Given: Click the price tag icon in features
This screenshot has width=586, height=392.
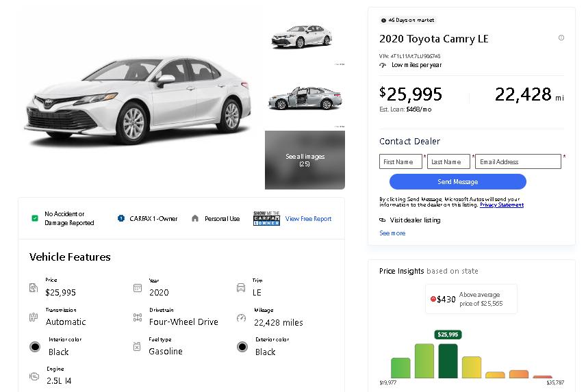Looking at the screenshot, I should (34, 288).
